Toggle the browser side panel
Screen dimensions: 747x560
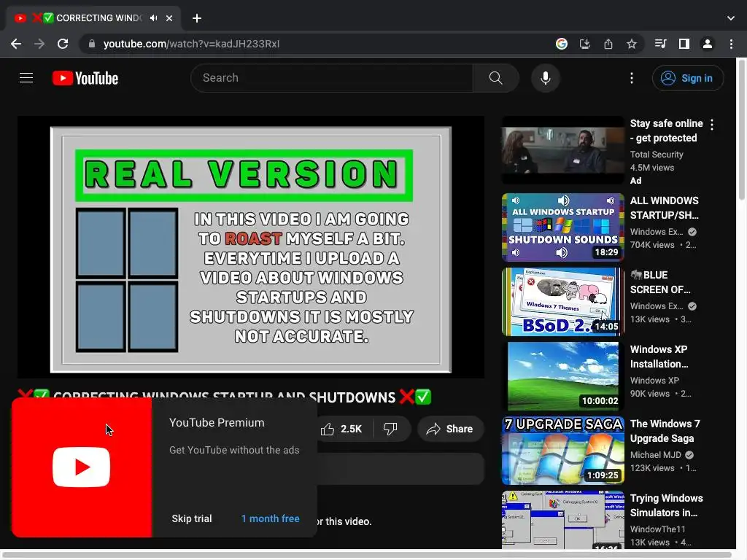[x=684, y=44]
